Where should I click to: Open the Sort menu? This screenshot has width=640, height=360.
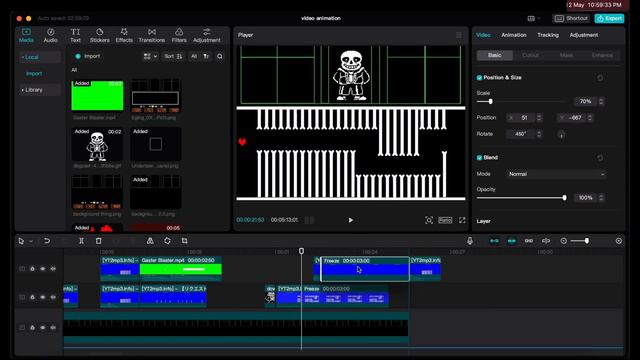coord(173,56)
